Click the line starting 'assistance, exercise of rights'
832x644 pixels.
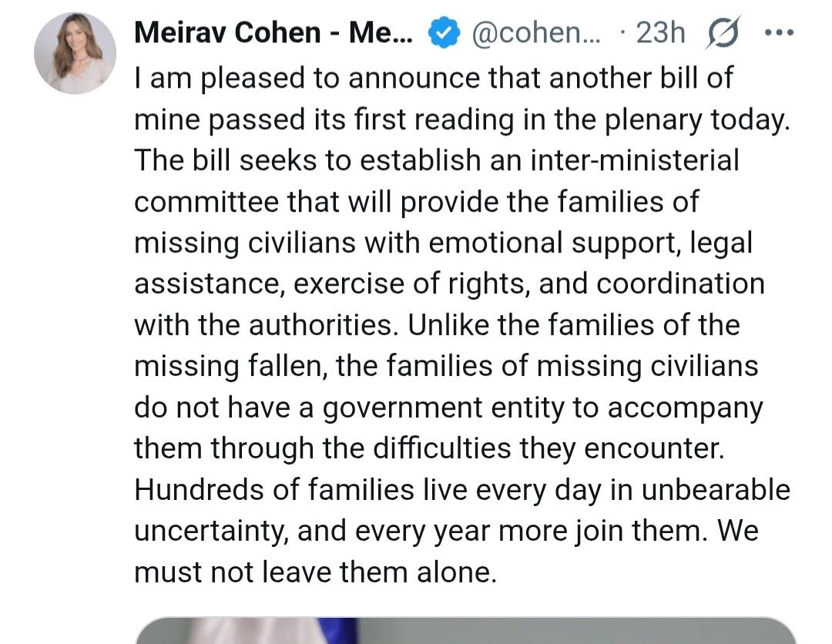(449, 283)
